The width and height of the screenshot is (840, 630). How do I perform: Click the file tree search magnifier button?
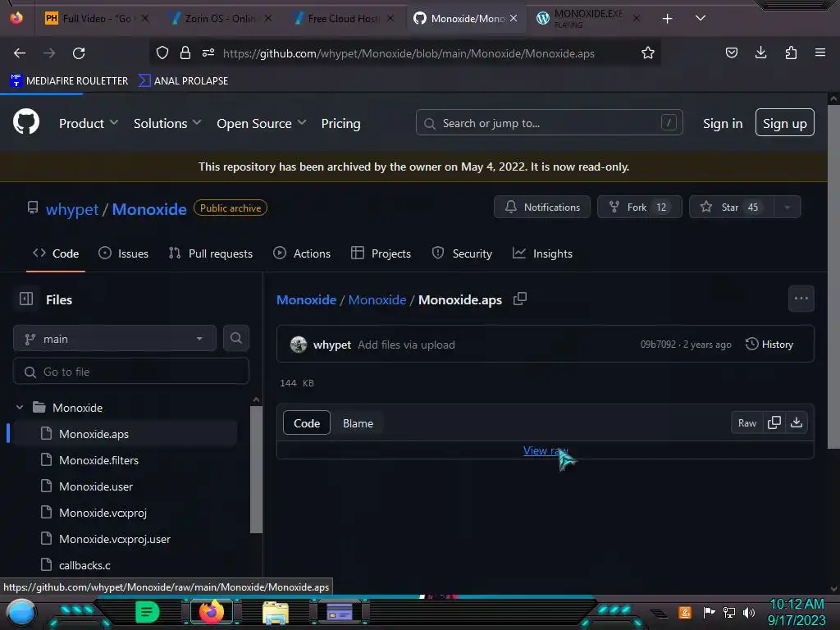[x=235, y=338]
